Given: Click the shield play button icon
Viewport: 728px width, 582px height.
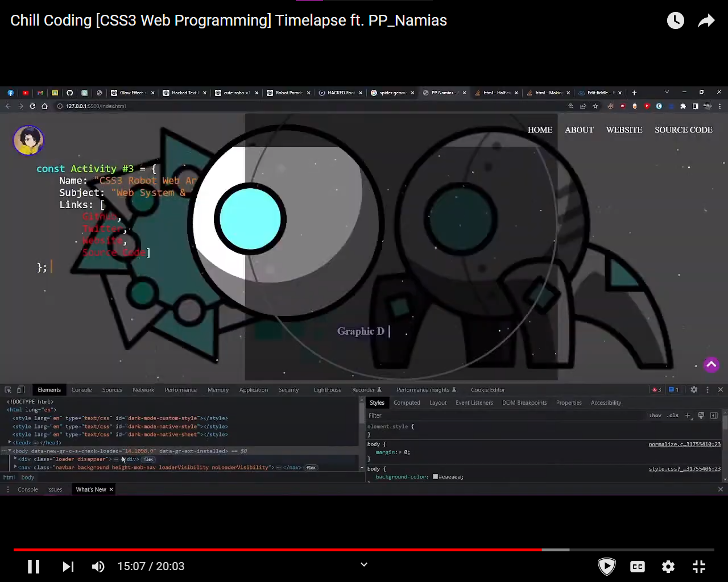Looking at the screenshot, I should click(x=607, y=566).
